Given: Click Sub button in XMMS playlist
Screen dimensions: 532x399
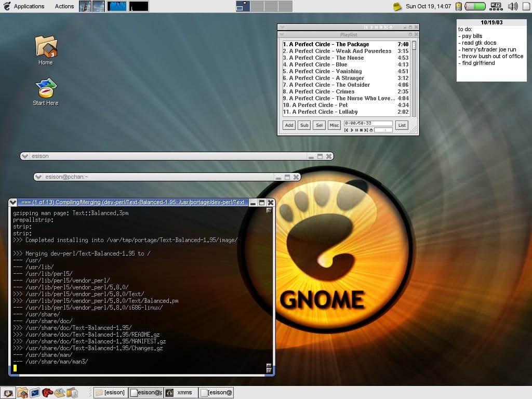Looking at the screenshot, I should point(304,125).
